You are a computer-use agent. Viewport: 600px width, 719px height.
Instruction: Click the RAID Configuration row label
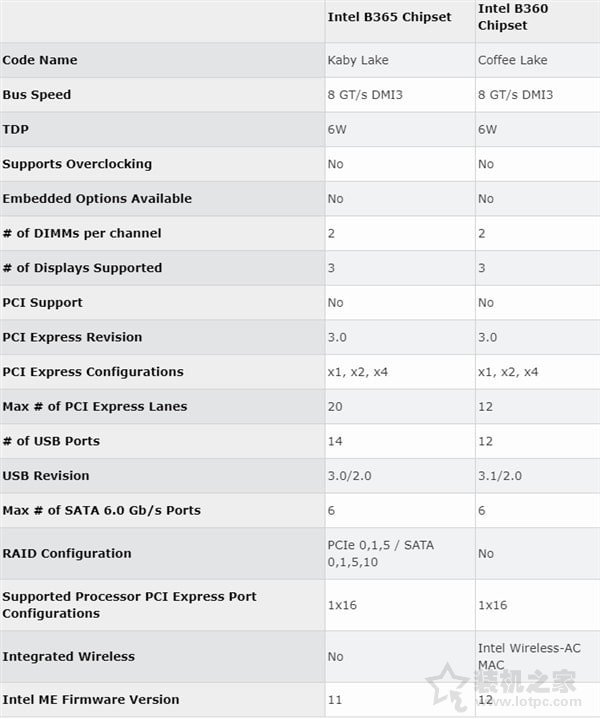coord(67,553)
